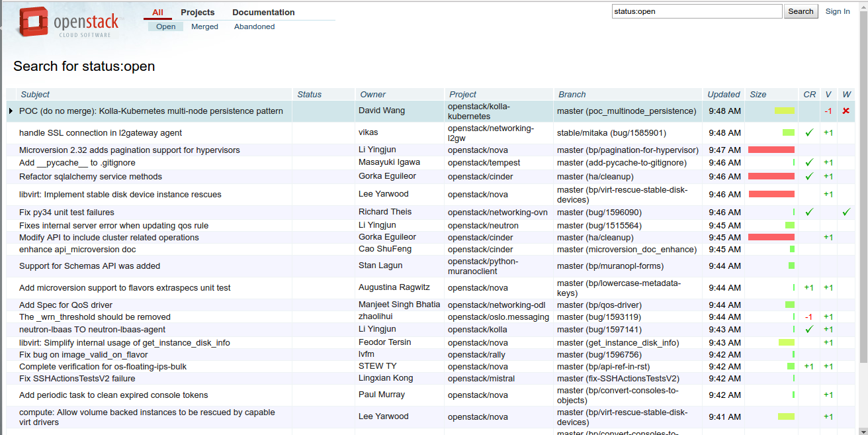The height and width of the screenshot is (435, 868).
Task: Select the Abandoned changes submenu
Action: point(254,26)
